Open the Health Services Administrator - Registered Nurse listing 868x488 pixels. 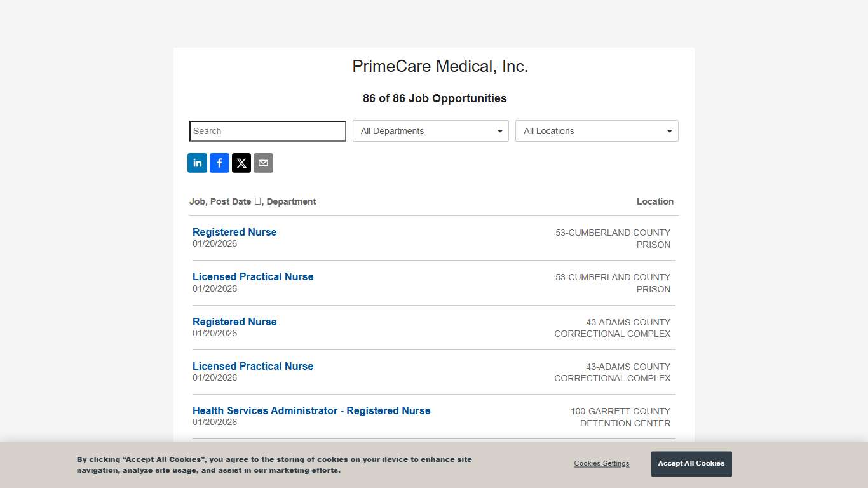click(311, 410)
